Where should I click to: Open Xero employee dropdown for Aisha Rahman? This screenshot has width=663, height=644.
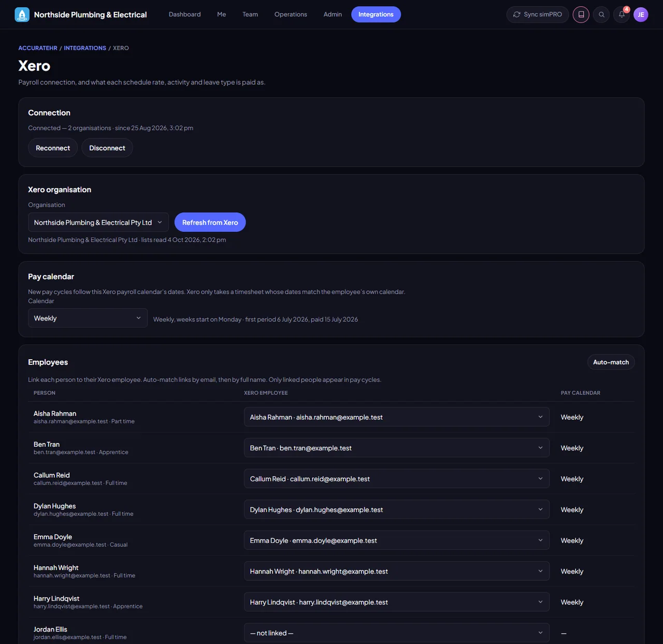[x=397, y=417]
